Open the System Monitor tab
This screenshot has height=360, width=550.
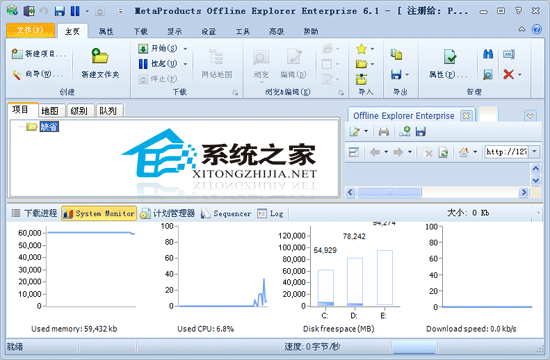(99, 213)
